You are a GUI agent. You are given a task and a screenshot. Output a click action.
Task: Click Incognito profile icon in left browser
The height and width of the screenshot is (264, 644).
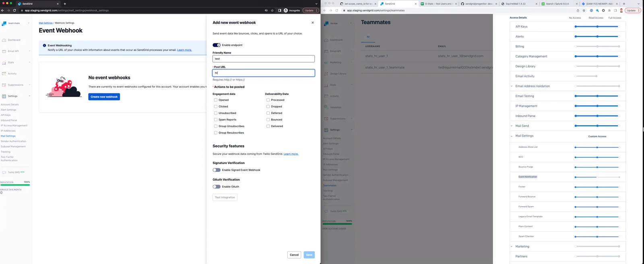[x=286, y=10]
